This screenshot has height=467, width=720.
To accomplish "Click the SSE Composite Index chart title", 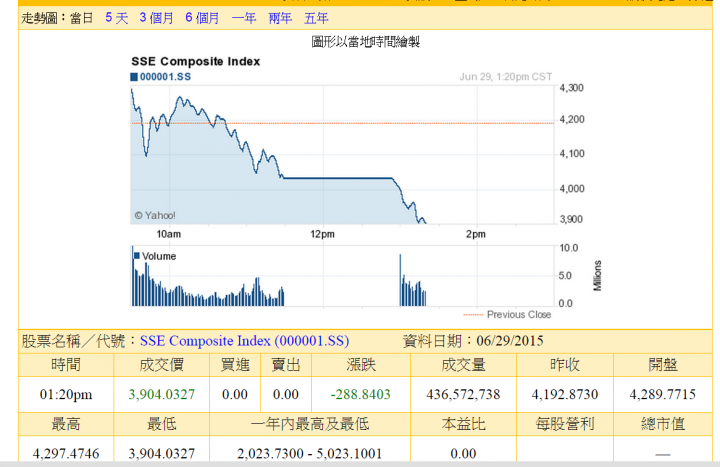I will point(196,61).
